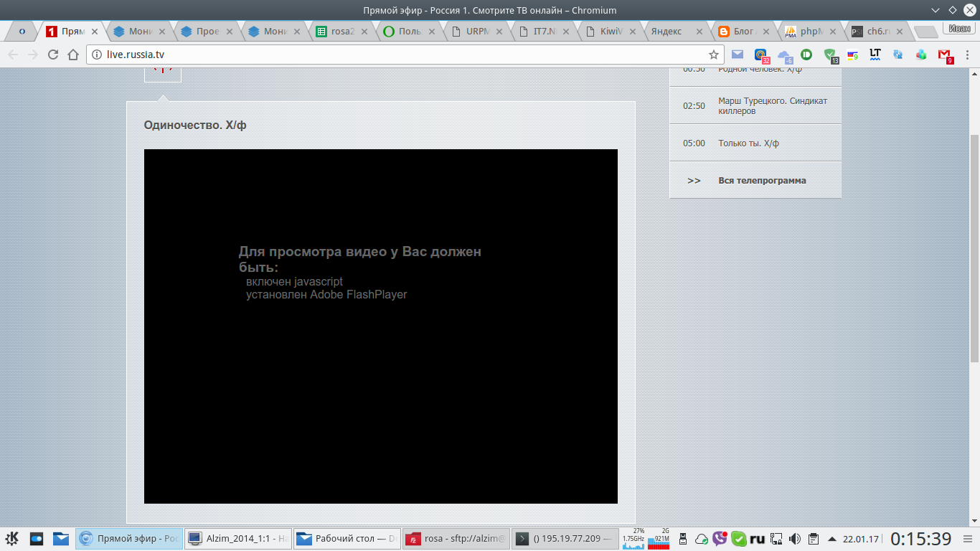Switch to the Рабочий стол taskbar window
Viewport: 980px width, 551px height.
point(347,539)
